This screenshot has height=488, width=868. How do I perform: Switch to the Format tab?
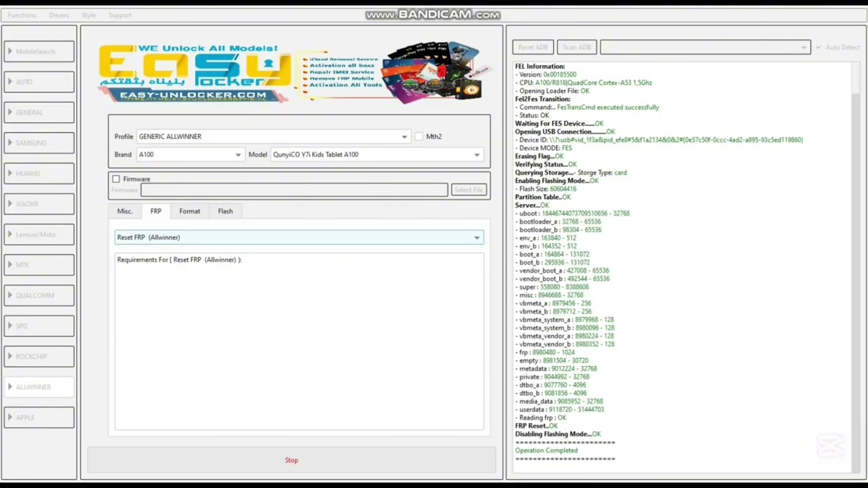pyautogui.click(x=190, y=211)
